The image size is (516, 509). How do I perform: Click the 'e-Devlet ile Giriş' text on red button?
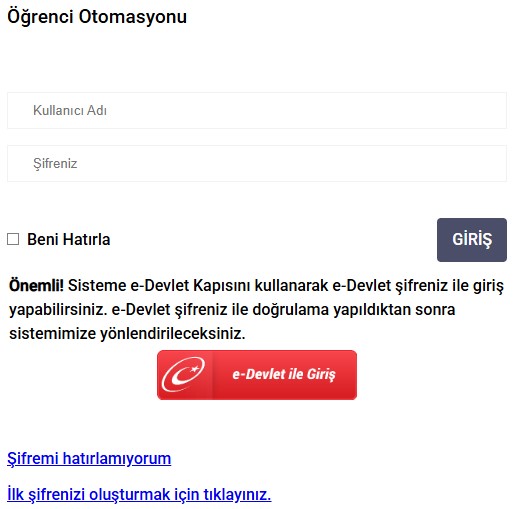pyautogui.click(x=284, y=374)
